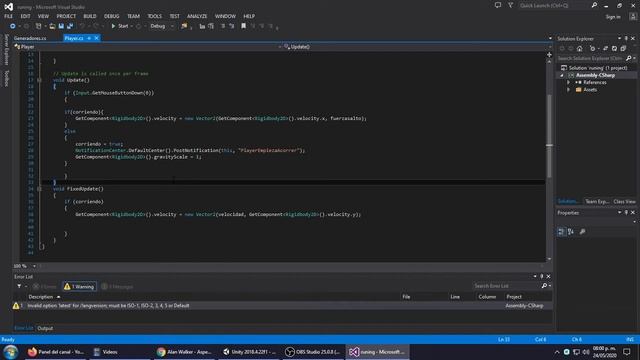Open dropdown arrow next to Start
640x360 pixels.
click(x=132, y=26)
